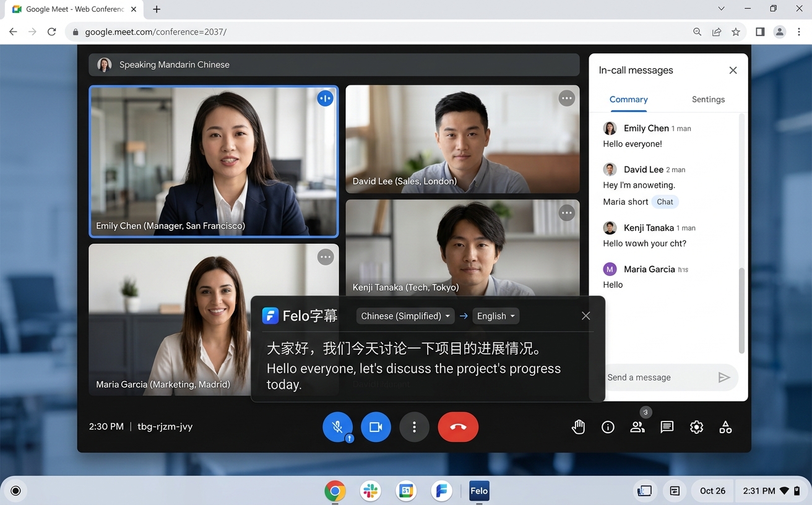Open the in-call chat panel icon
The height and width of the screenshot is (505, 812).
(667, 426)
